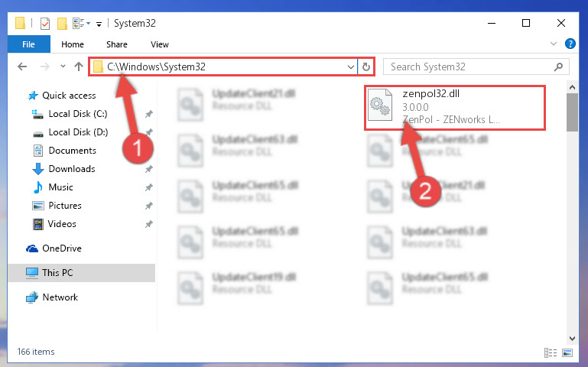
Task: Click the Properties icon in quick access toolbar
Action: tap(44, 23)
